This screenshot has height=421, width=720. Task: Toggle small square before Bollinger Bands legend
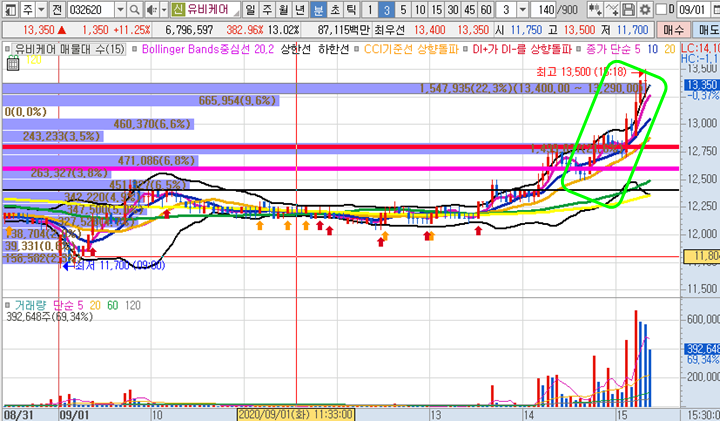click(x=135, y=49)
